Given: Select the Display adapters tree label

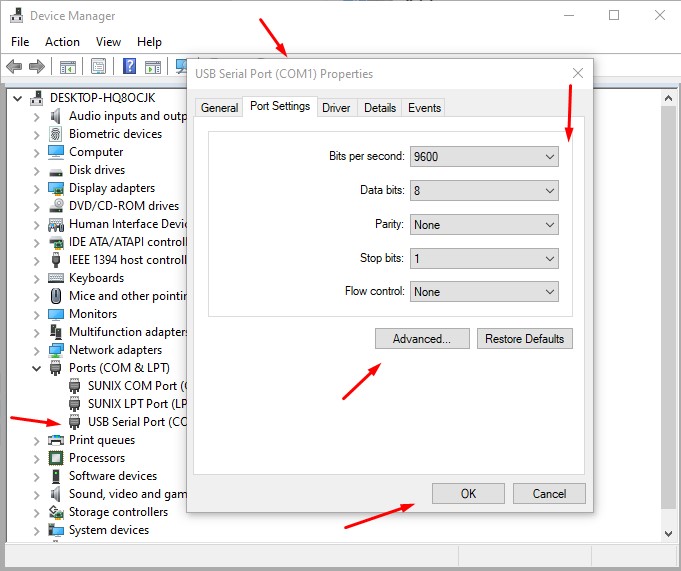Looking at the screenshot, I should (x=112, y=188).
